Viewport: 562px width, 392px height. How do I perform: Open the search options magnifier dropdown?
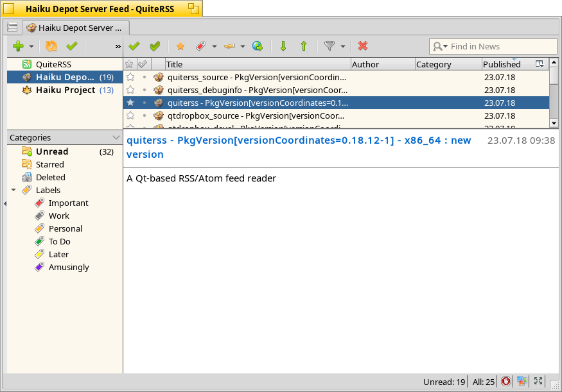(440, 47)
